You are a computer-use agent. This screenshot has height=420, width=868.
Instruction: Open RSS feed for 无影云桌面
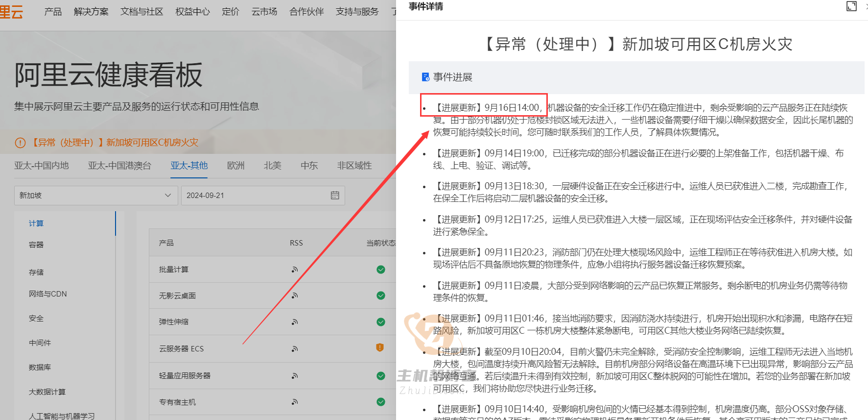coord(295,296)
